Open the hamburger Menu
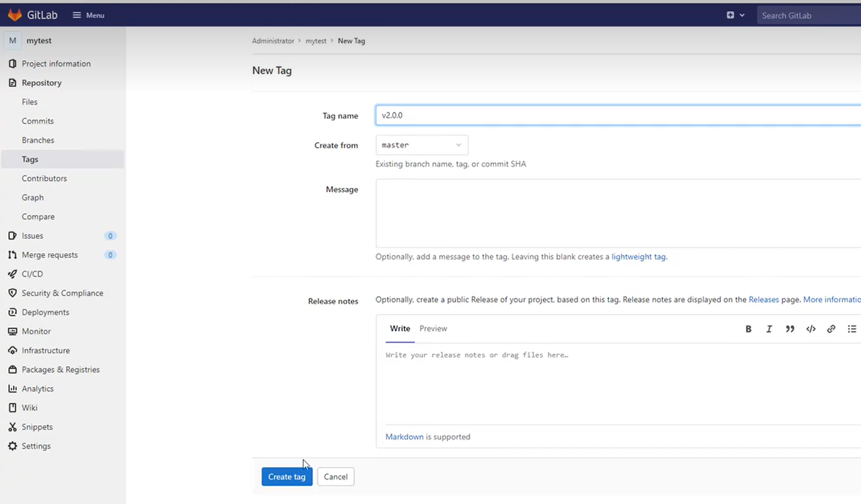Image resolution: width=861 pixels, height=504 pixels. click(x=89, y=15)
